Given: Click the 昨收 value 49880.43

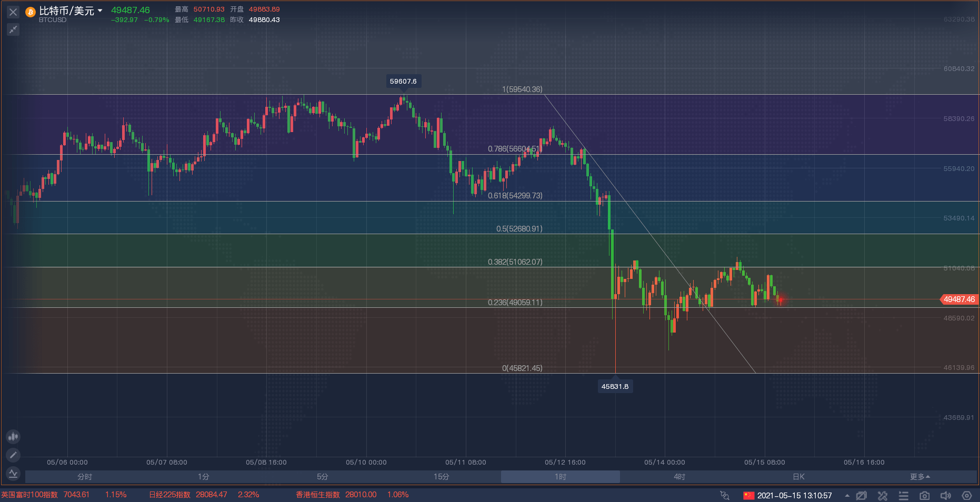Looking at the screenshot, I should pos(264,20).
